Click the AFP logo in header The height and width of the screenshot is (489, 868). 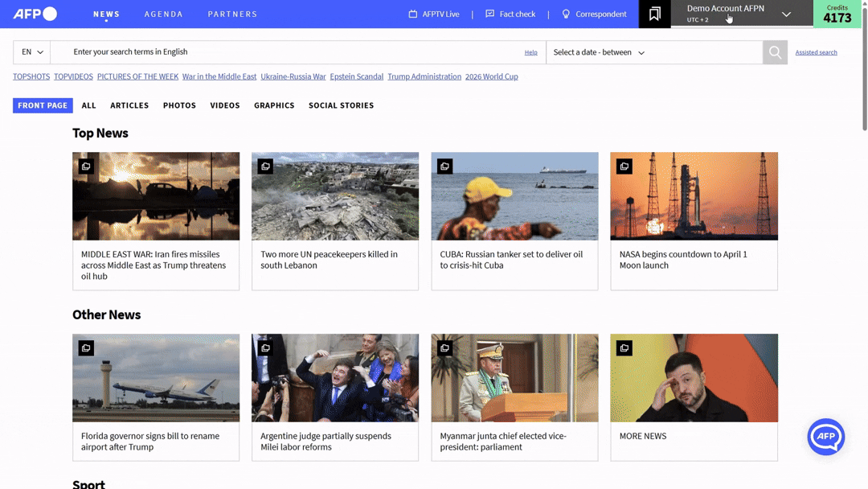click(35, 14)
